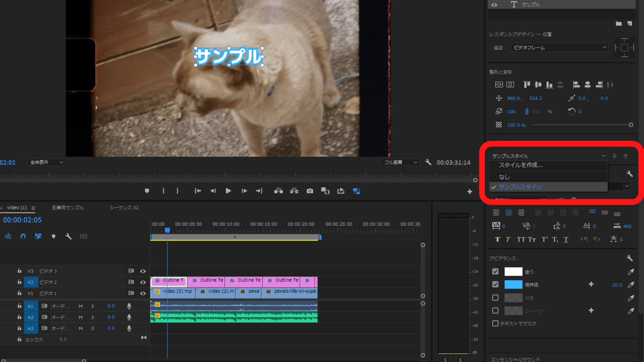Click the Faux Bold text style icon

(497, 239)
